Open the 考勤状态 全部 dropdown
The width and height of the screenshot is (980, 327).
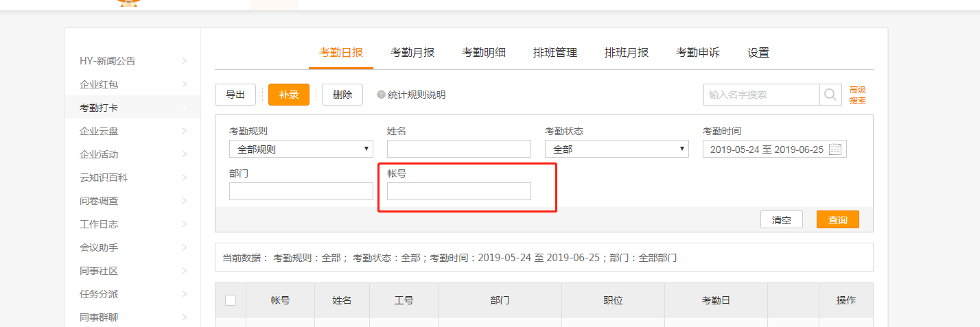coord(617,149)
